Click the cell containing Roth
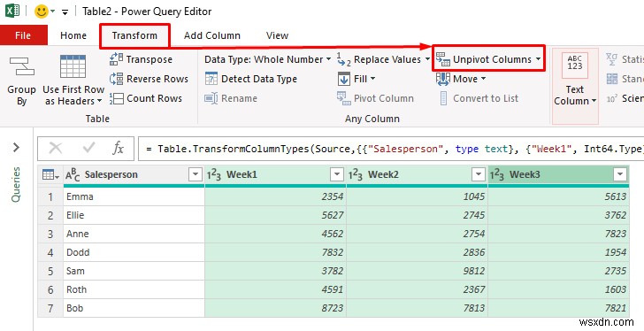 [x=134, y=290]
